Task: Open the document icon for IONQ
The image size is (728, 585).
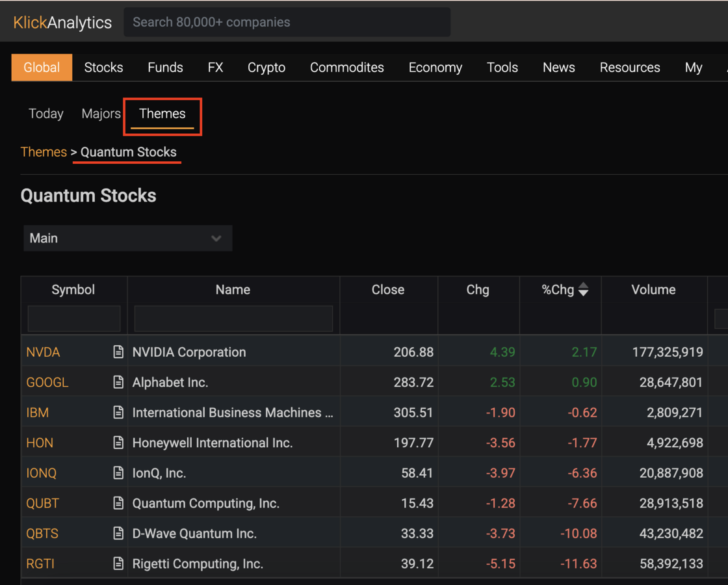Action: tap(118, 473)
